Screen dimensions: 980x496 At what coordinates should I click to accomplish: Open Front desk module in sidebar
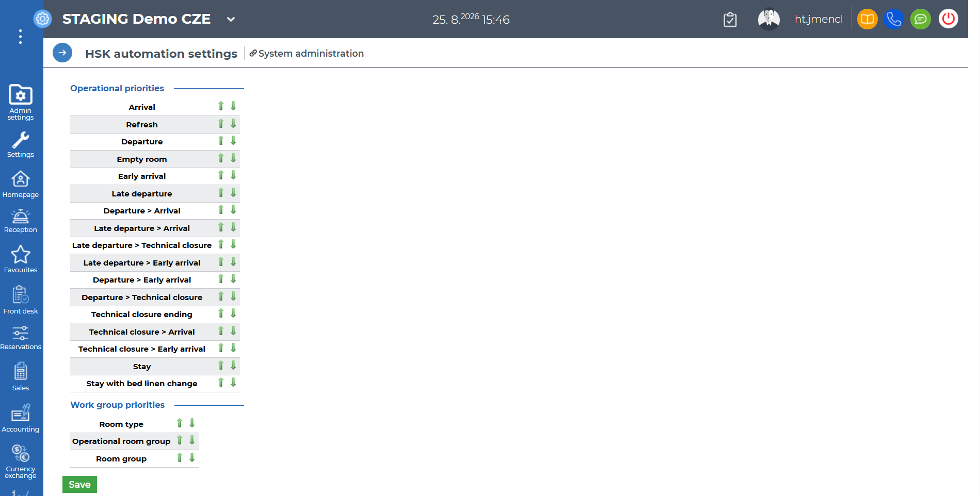coord(21,300)
